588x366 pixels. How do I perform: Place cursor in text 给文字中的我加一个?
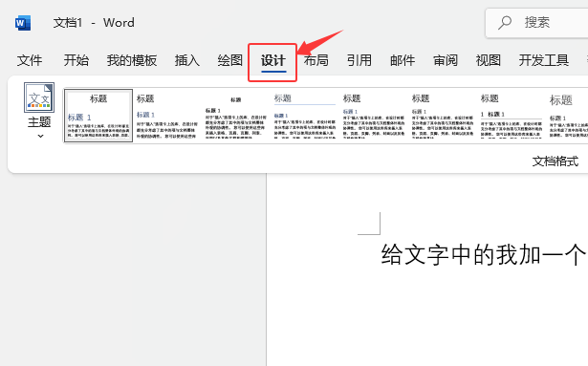click(484, 255)
